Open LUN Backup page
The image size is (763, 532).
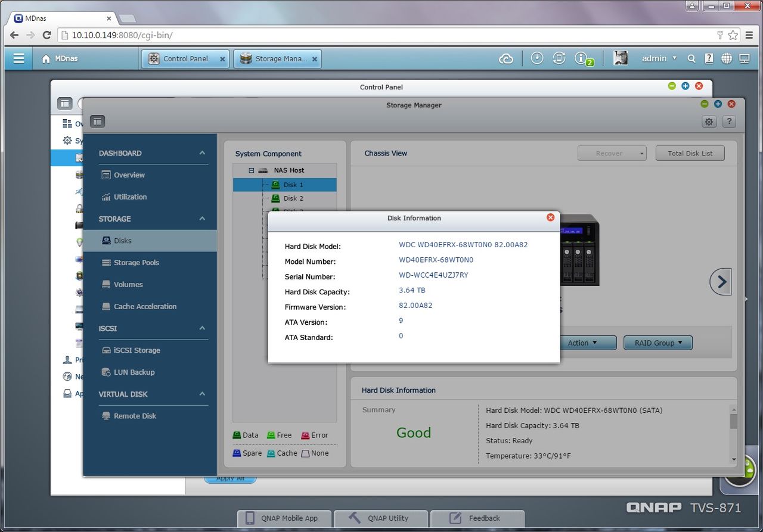(134, 372)
